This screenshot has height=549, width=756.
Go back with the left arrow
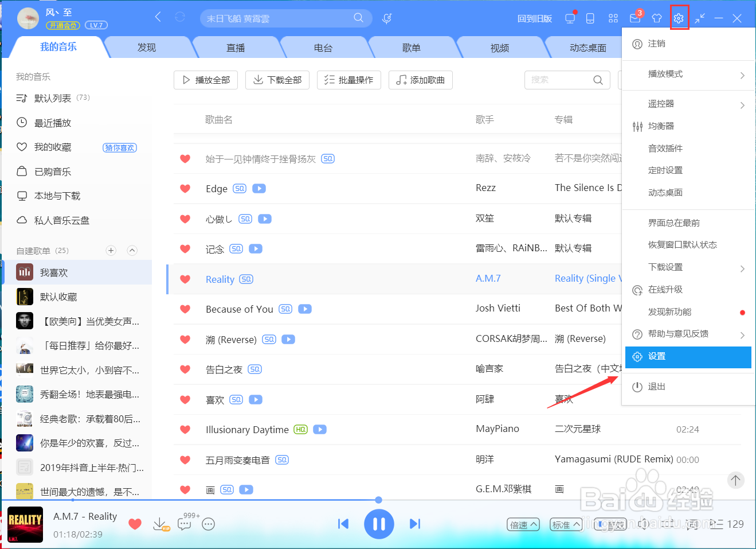tap(158, 17)
